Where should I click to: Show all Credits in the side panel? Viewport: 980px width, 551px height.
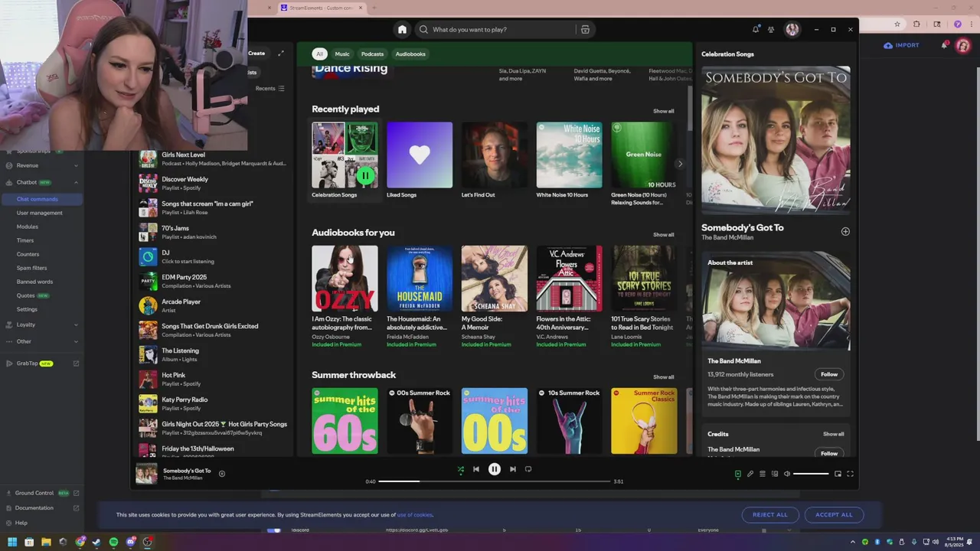point(834,434)
